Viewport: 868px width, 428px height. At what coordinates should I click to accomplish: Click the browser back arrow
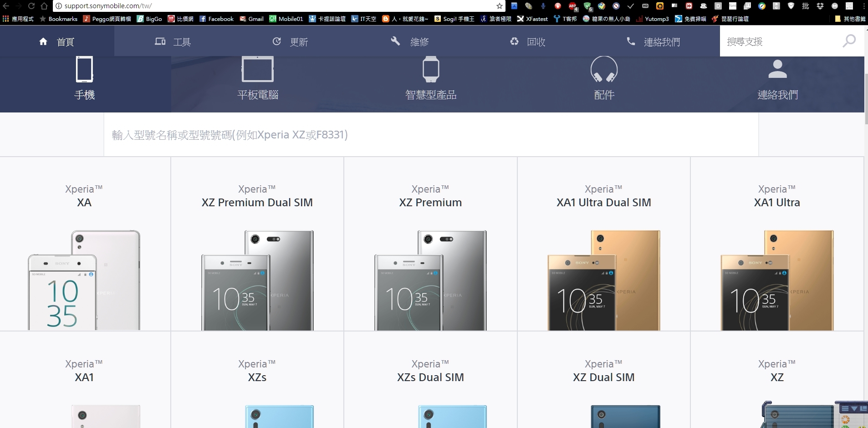[x=6, y=6]
